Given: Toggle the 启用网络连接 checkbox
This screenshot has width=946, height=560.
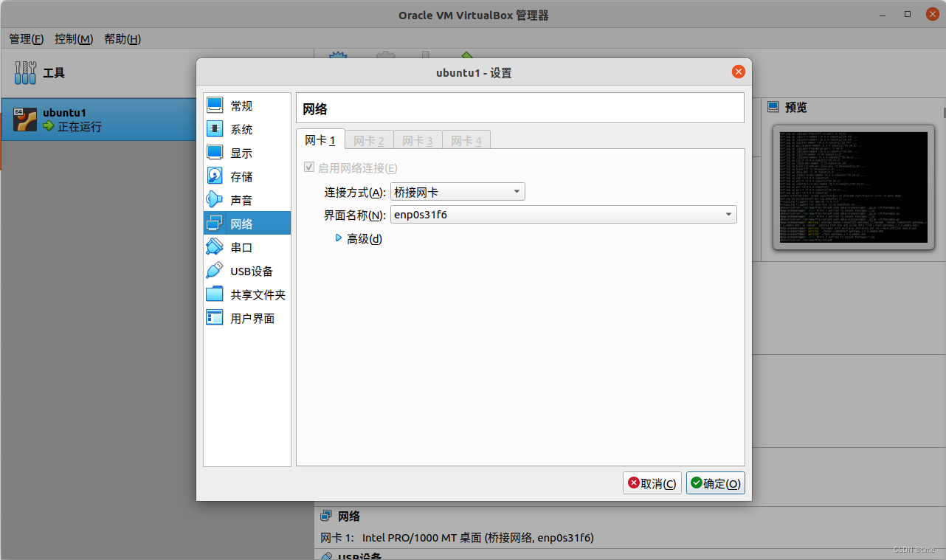Looking at the screenshot, I should (x=308, y=167).
